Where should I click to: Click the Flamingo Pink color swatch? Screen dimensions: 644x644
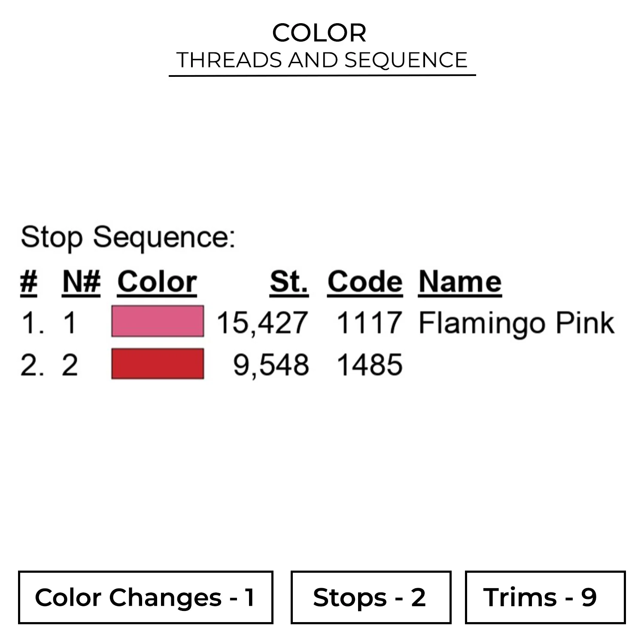click(x=158, y=321)
